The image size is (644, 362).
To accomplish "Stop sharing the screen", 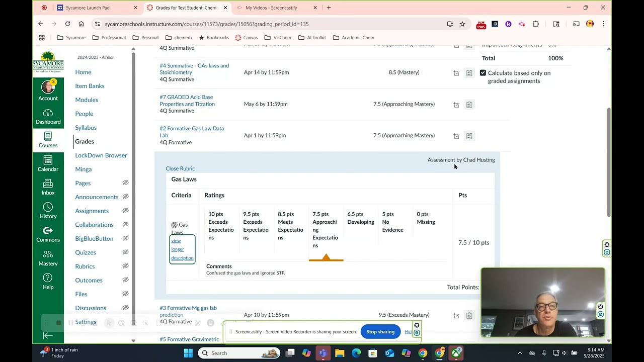I will coord(380,332).
